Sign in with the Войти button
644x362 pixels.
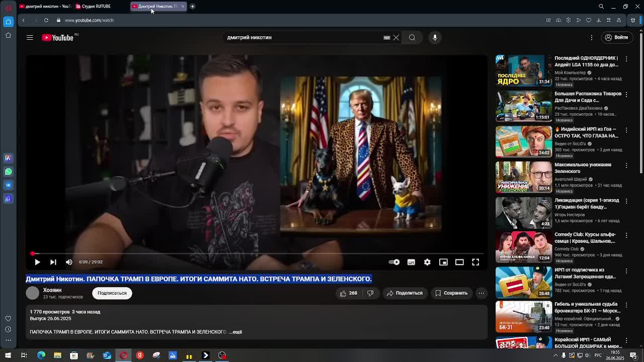tap(616, 37)
